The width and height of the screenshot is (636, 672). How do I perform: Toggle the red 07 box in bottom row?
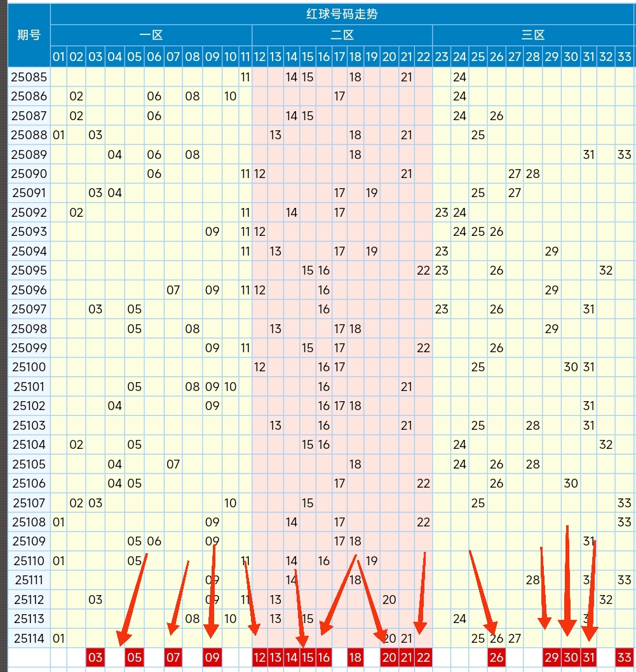tap(173, 657)
